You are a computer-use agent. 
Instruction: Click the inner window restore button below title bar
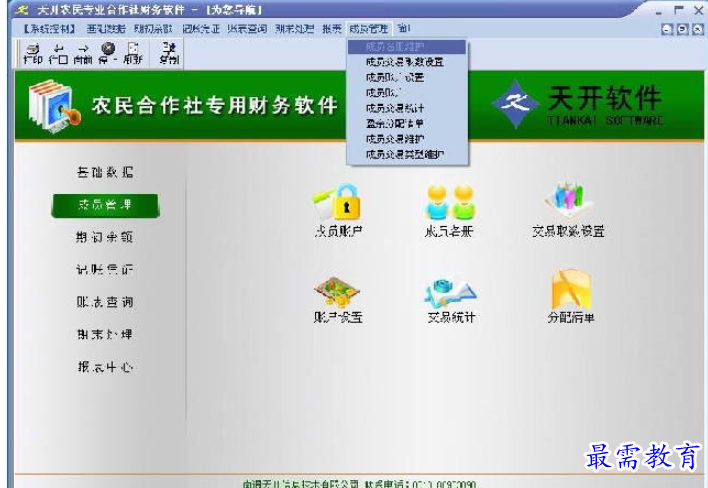(x=682, y=29)
